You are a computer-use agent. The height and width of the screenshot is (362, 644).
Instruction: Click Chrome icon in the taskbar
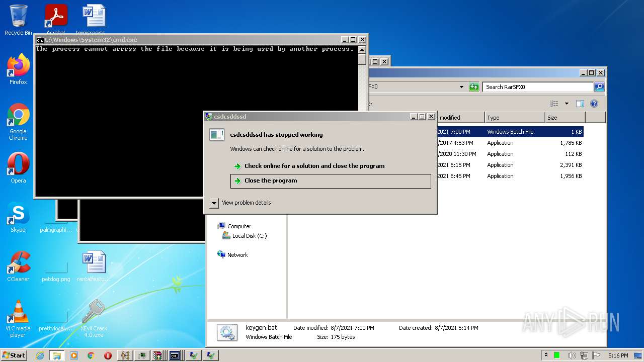point(91,355)
